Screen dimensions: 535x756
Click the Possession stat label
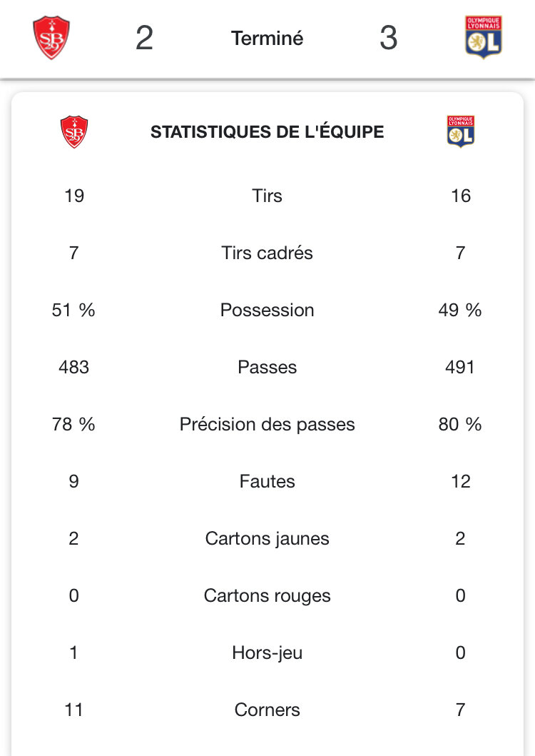(x=267, y=310)
